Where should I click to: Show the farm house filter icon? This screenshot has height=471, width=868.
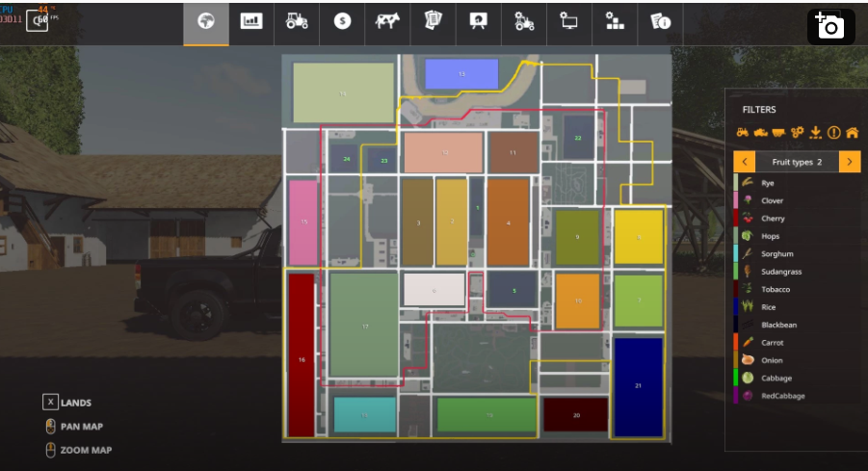point(852,133)
